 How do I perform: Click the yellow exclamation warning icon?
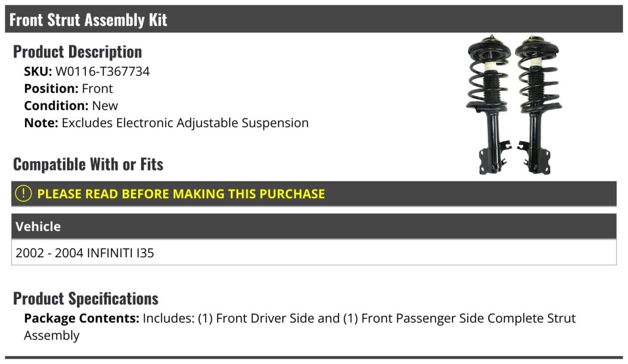(24, 194)
